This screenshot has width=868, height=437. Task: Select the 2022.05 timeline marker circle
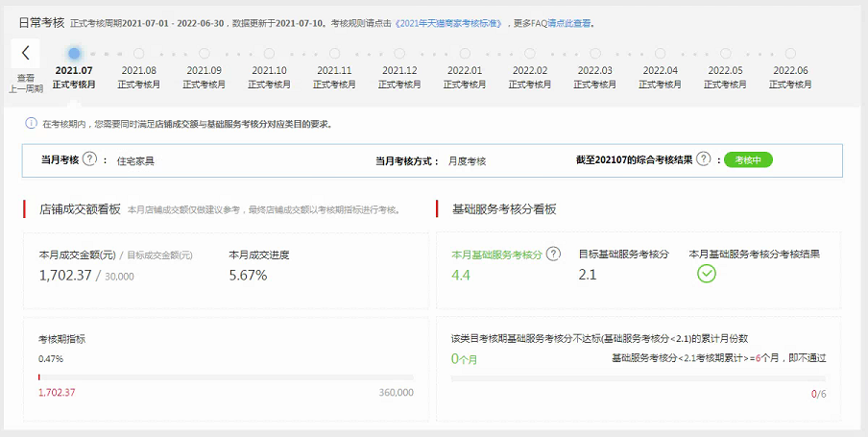tap(725, 53)
